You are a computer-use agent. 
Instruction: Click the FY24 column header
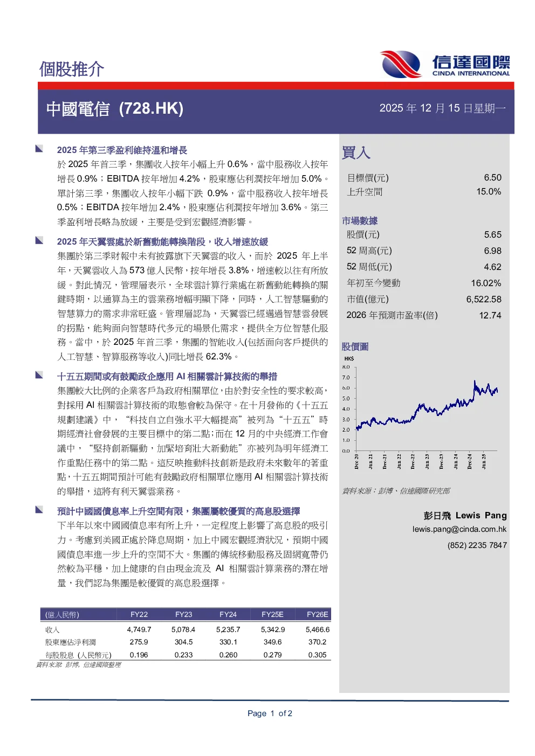(228, 614)
